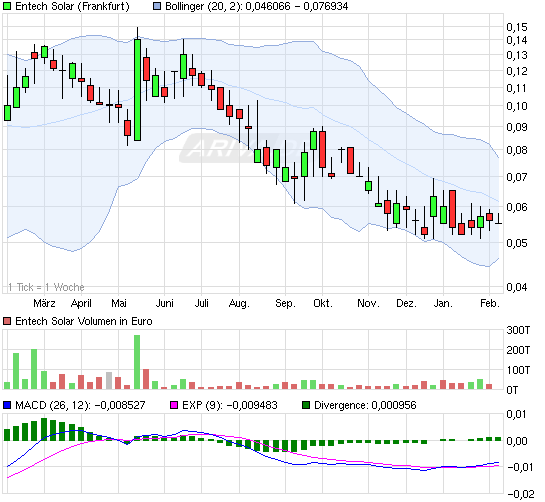Click the gray volume bar in late April

[109, 380]
